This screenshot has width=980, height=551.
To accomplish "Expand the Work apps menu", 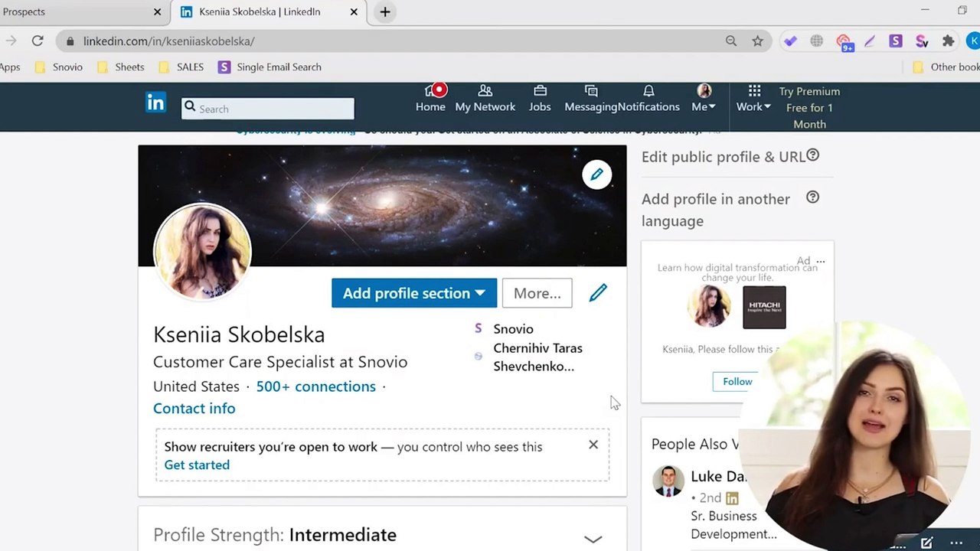I will pos(754,99).
